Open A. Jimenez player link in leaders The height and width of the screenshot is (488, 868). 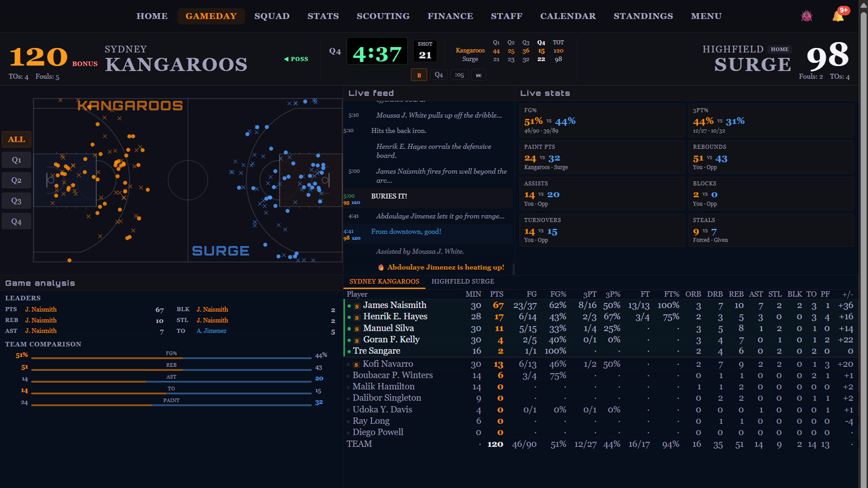[x=211, y=331]
